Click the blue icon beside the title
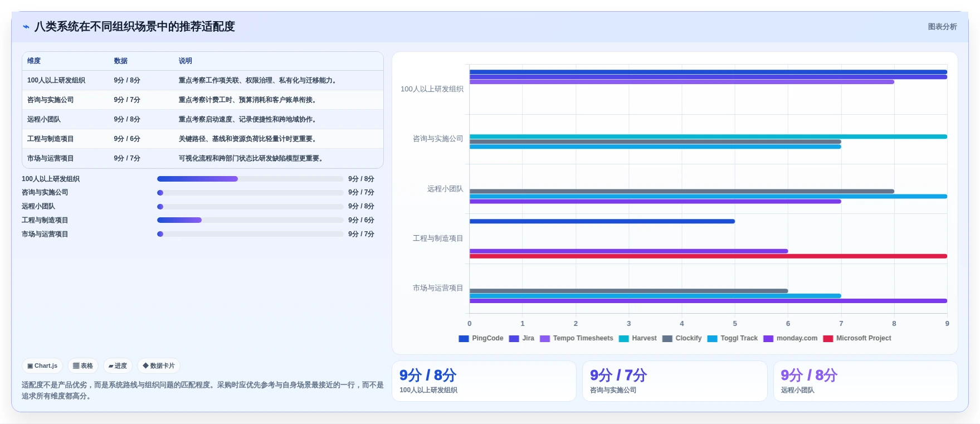This screenshot has width=980, height=424. click(26, 27)
